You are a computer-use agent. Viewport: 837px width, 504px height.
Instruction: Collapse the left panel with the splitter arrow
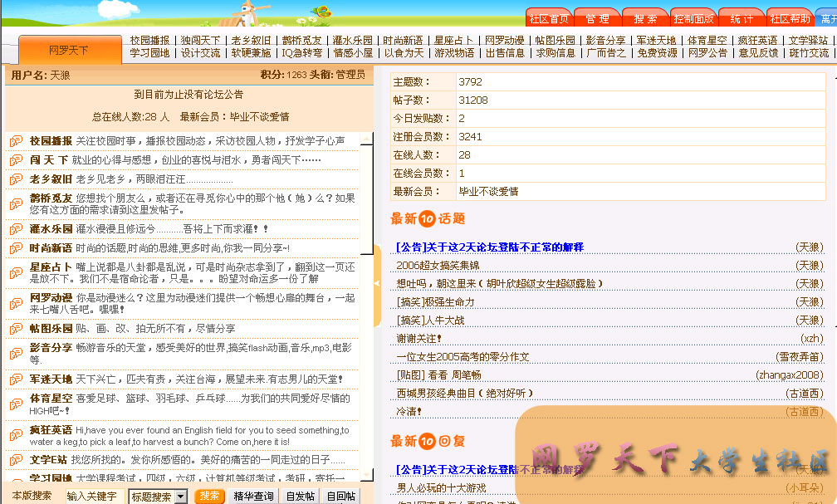click(377, 283)
